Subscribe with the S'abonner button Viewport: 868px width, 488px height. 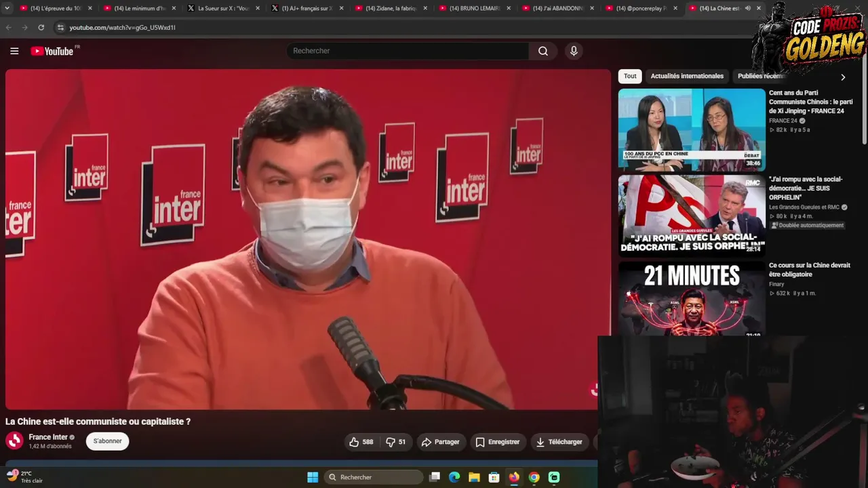pos(107,441)
